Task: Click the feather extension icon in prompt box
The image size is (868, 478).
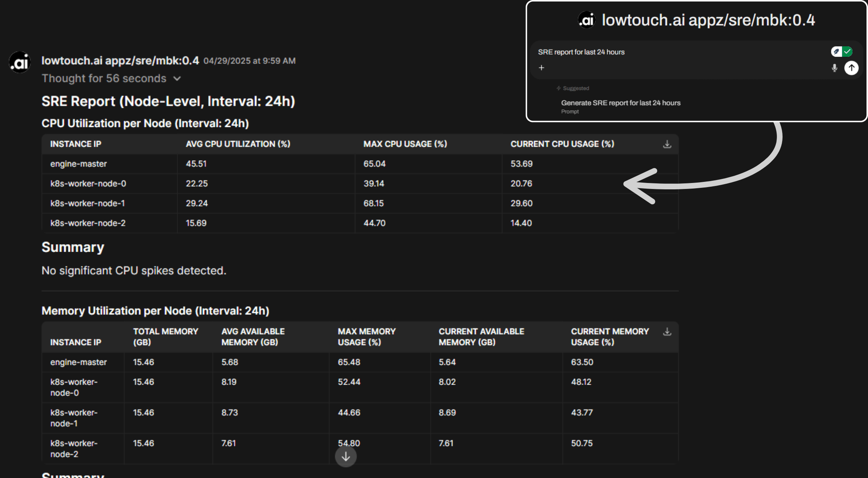Action: click(836, 52)
